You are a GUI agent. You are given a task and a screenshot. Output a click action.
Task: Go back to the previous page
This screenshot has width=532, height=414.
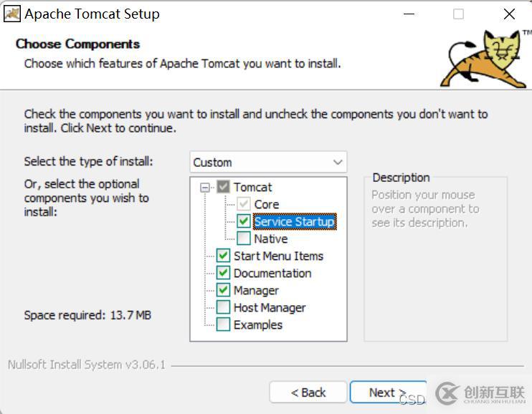point(308,393)
